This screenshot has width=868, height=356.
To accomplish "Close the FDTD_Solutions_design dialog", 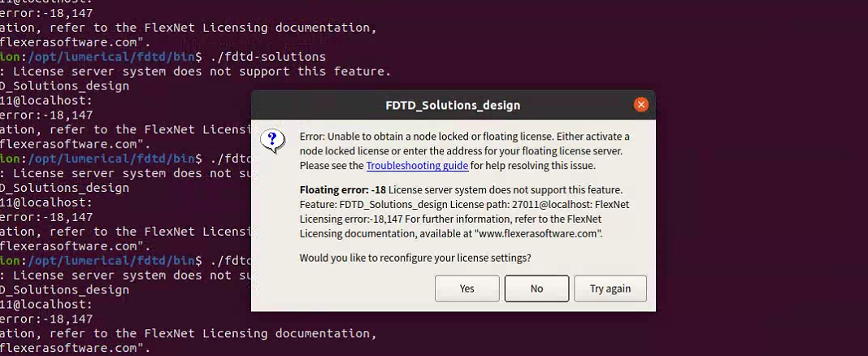I will pos(641,105).
